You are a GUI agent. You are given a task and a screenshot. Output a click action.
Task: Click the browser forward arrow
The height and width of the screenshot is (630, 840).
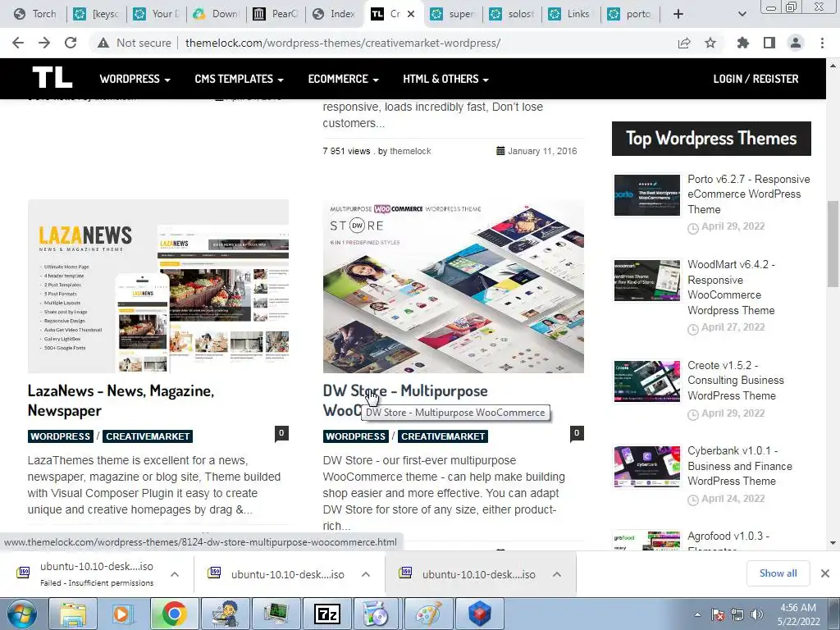[x=44, y=43]
